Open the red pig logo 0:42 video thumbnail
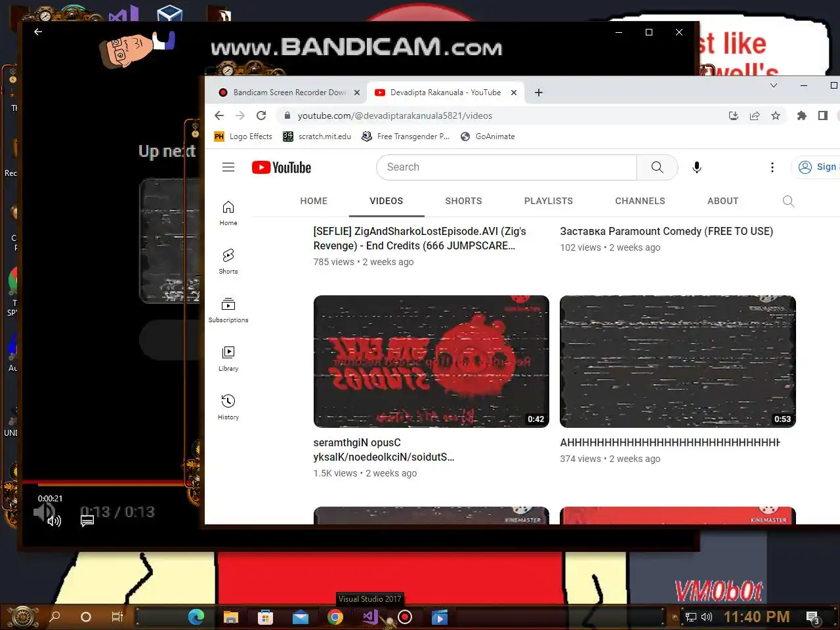This screenshot has height=630, width=840. point(431,362)
